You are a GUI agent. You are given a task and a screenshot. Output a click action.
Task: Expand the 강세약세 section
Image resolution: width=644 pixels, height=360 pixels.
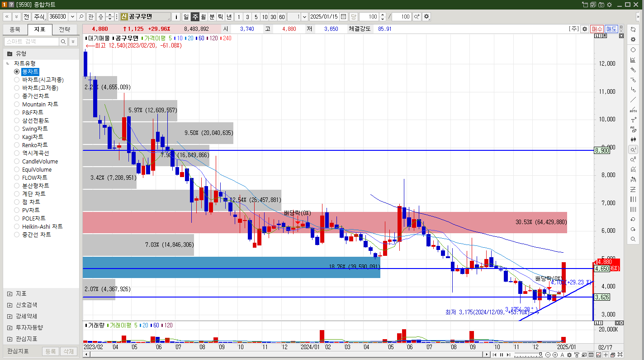point(9,316)
